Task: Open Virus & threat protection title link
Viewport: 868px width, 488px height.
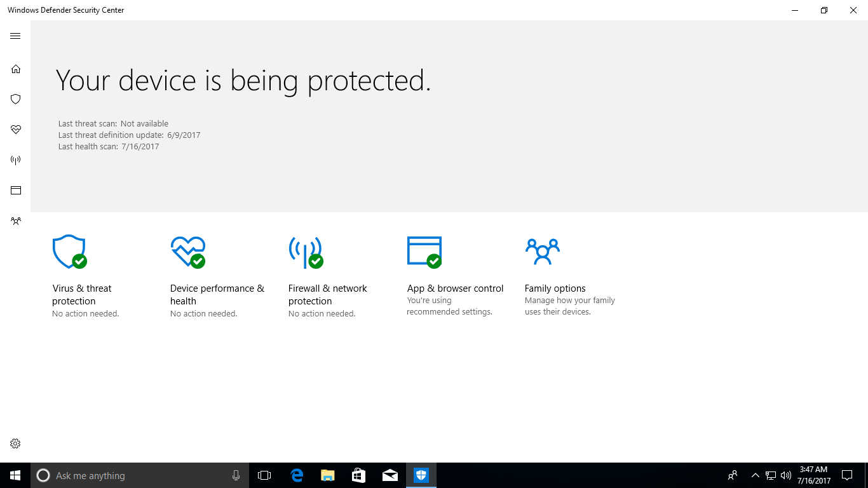Action: coord(81,295)
